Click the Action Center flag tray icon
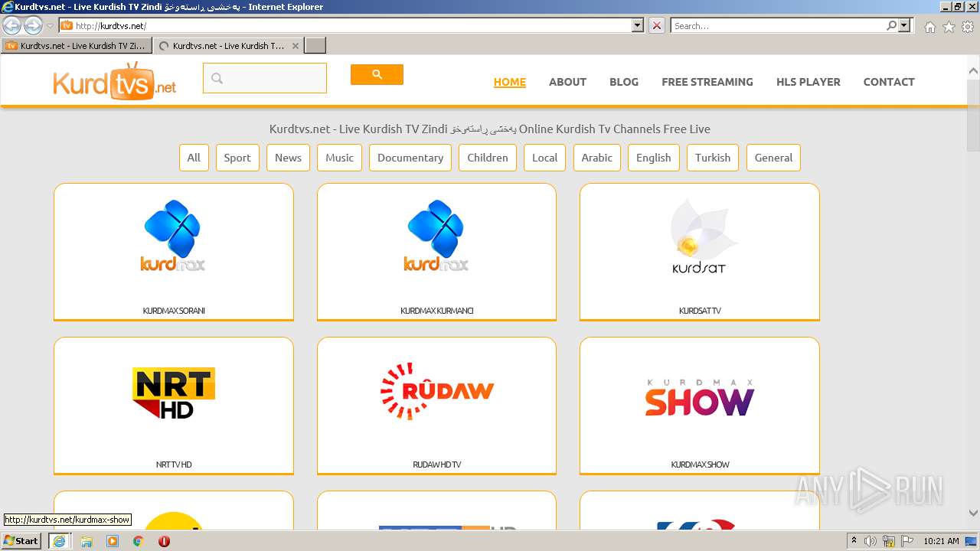Viewport: 980px width, 551px height. click(x=906, y=541)
